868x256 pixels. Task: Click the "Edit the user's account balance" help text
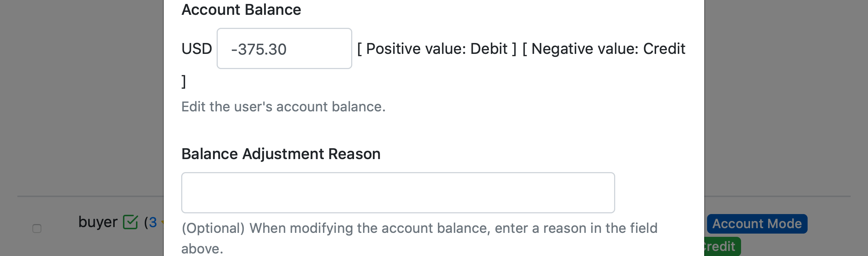tap(284, 107)
